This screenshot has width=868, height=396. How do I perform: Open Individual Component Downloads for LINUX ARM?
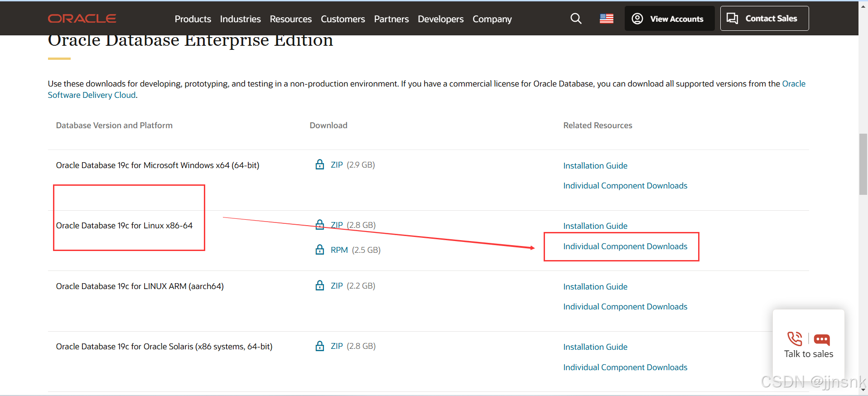coord(625,307)
